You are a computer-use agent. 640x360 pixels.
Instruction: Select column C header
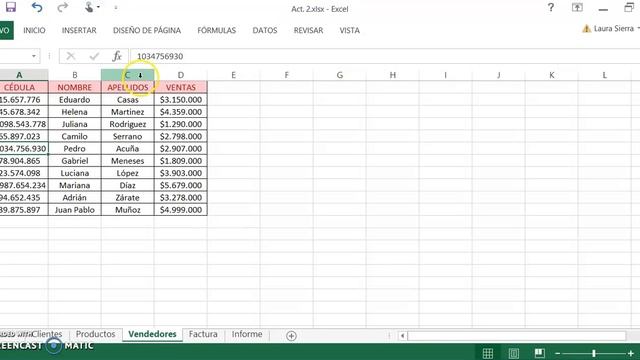[x=128, y=75]
